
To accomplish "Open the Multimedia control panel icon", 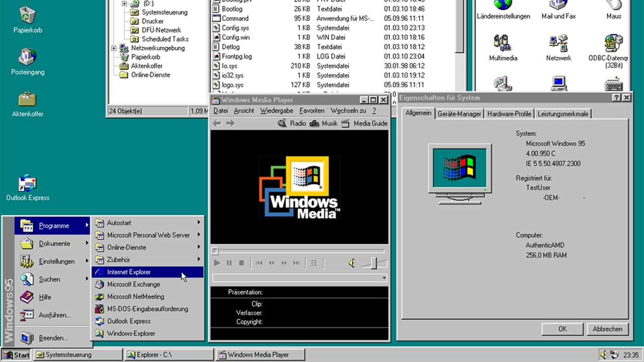I will tap(502, 45).
